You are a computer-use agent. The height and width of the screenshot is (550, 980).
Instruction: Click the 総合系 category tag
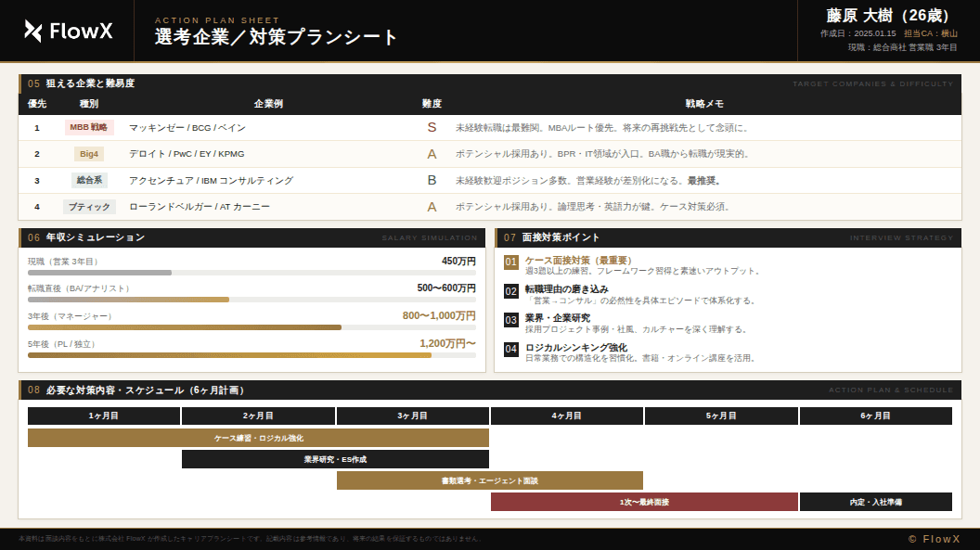(x=89, y=181)
